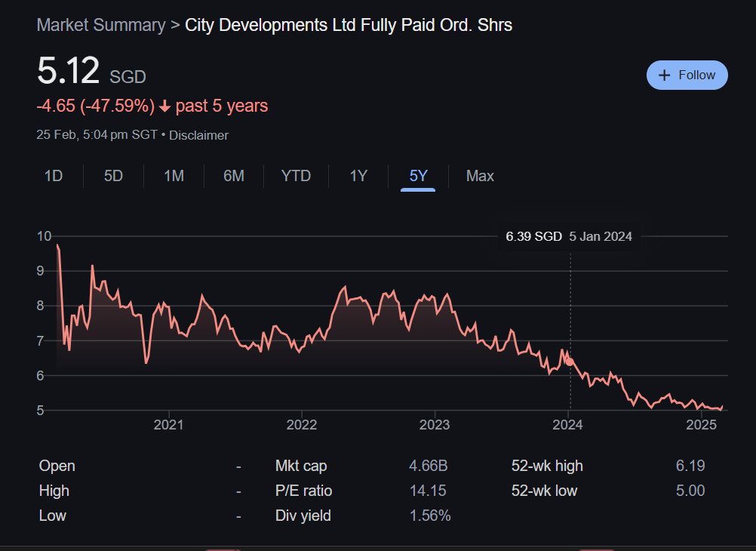The image size is (756, 551).
Task: Click the 1.56% dividend yield value
Action: pos(429,516)
